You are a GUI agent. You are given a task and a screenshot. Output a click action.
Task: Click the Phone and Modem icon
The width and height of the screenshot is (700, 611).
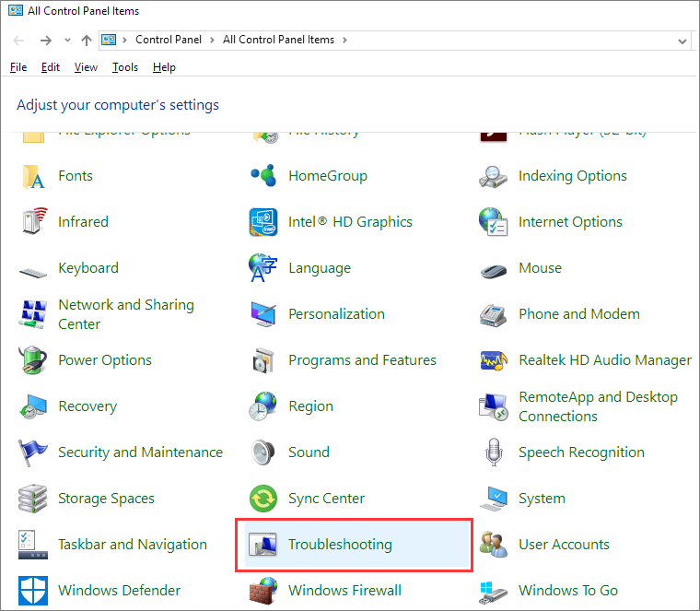494,314
